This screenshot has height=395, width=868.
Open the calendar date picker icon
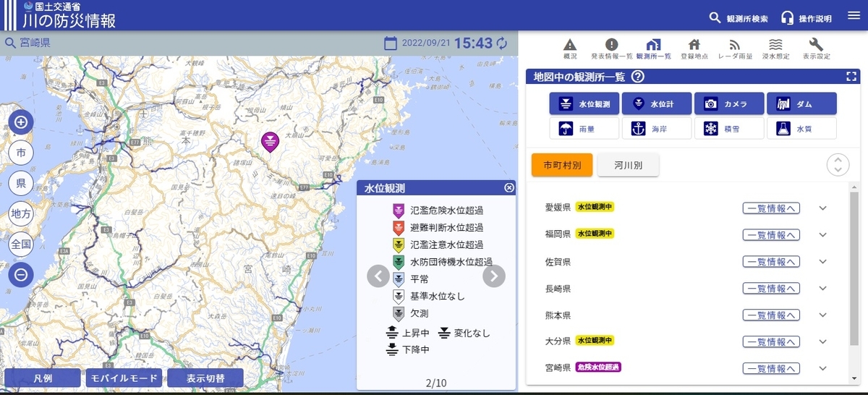pyautogui.click(x=391, y=43)
